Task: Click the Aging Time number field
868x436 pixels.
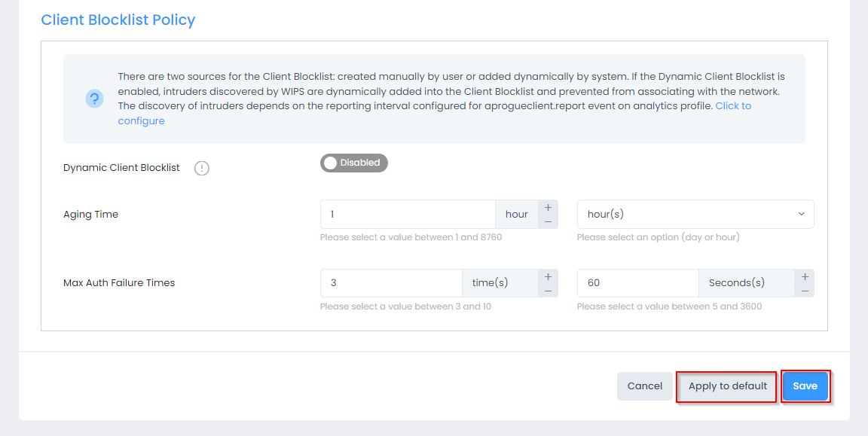Action: point(407,215)
